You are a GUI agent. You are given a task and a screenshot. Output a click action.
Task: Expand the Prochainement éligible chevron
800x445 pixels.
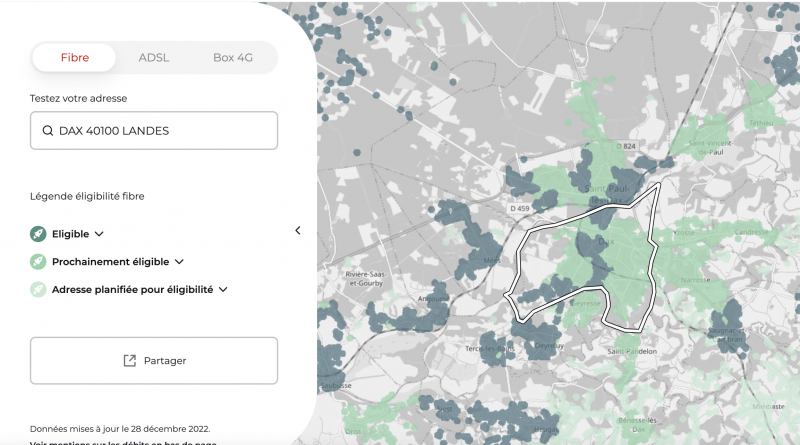pos(179,262)
